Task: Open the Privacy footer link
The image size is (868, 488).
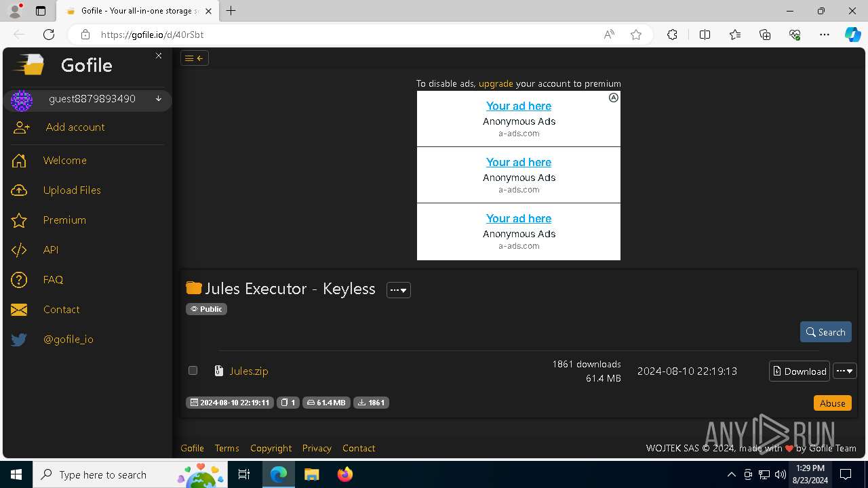Action: [x=317, y=449]
